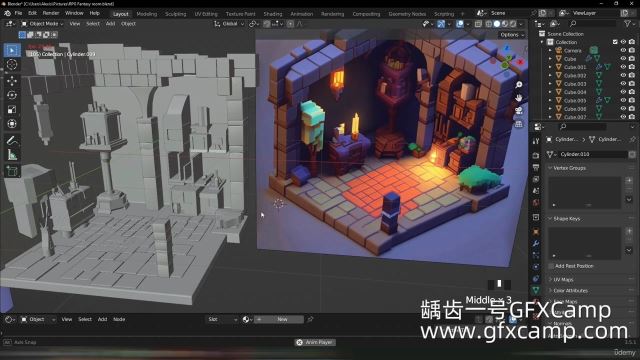Activate the Rotate tool
This screenshot has width=640, height=360.
pyautogui.click(x=12, y=95)
